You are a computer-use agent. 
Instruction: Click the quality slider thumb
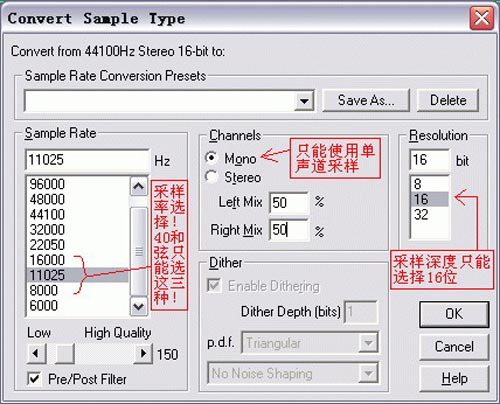pyautogui.click(x=65, y=353)
